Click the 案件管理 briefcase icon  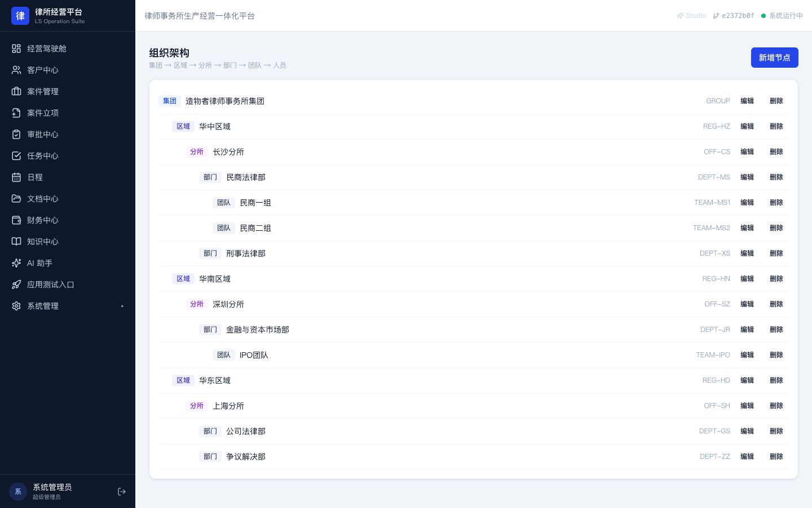[x=16, y=91]
